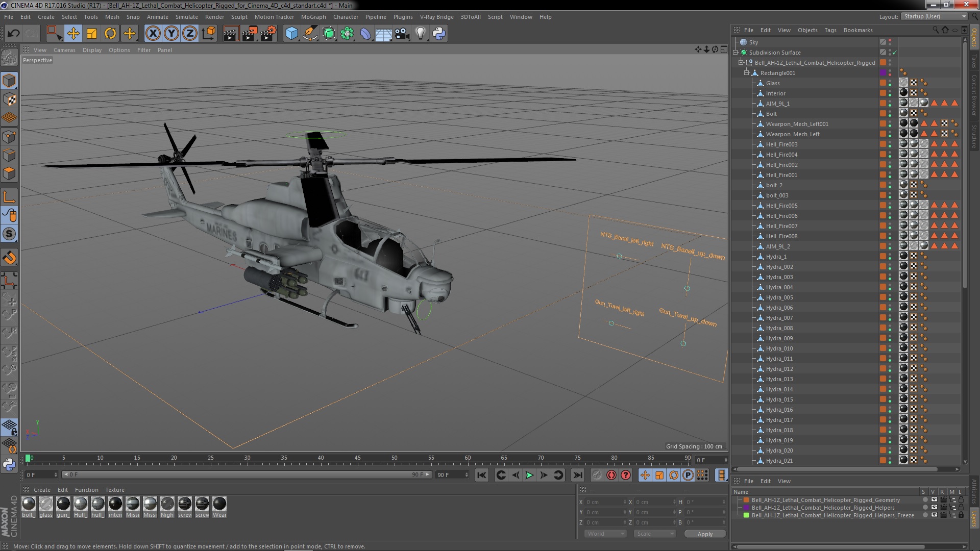This screenshot has width=980, height=551.
Task: Toggle Solo dot for Helpers_Freeze layer
Action: click(x=925, y=515)
